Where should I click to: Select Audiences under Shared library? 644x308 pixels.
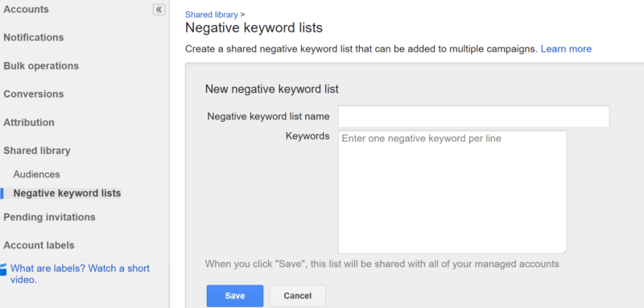point(36,174)
